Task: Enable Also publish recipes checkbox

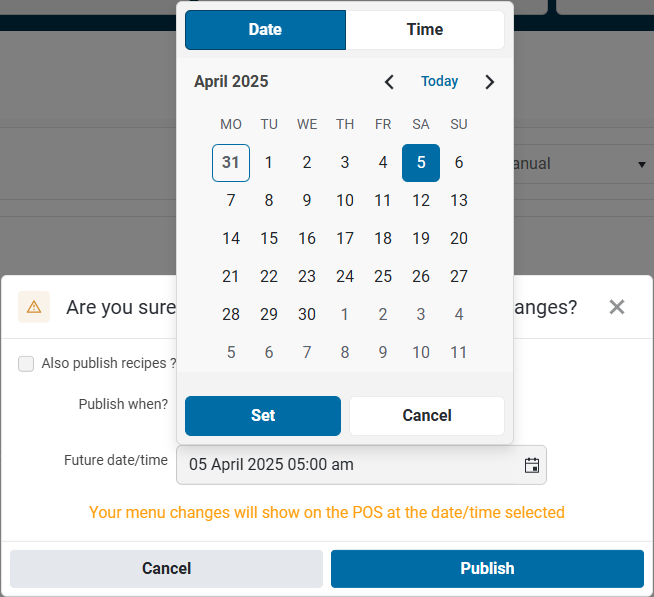Action: (26, 364)
